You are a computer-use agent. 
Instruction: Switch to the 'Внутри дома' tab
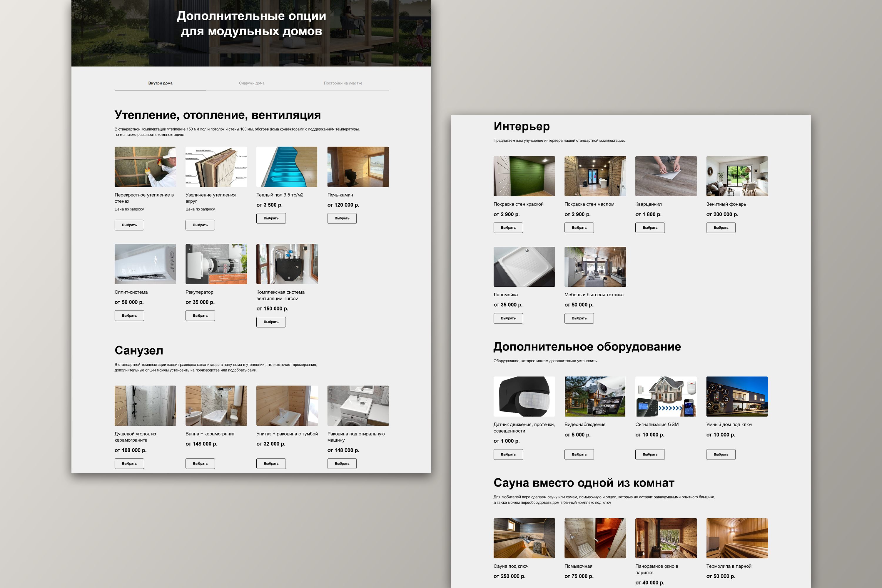[x=160, y=83]
